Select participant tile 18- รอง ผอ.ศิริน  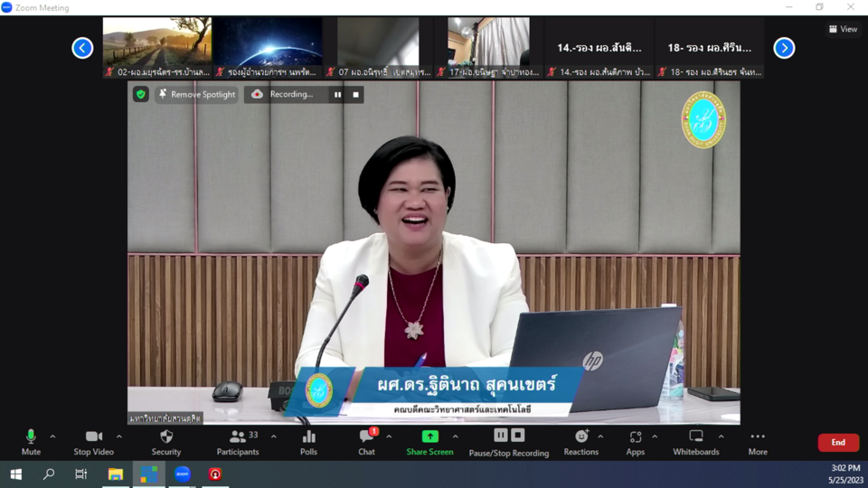tap(709, 48)
